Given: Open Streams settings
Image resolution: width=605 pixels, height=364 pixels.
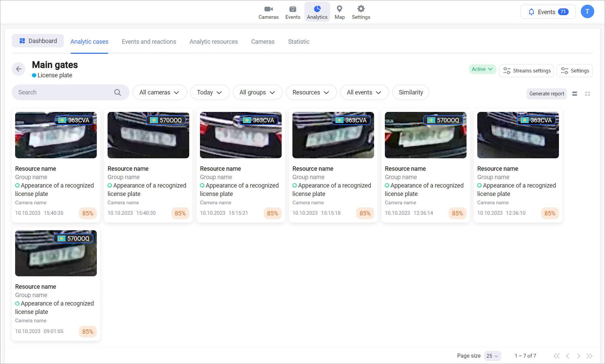Looking at the screenshot, I should coord(526,71).
